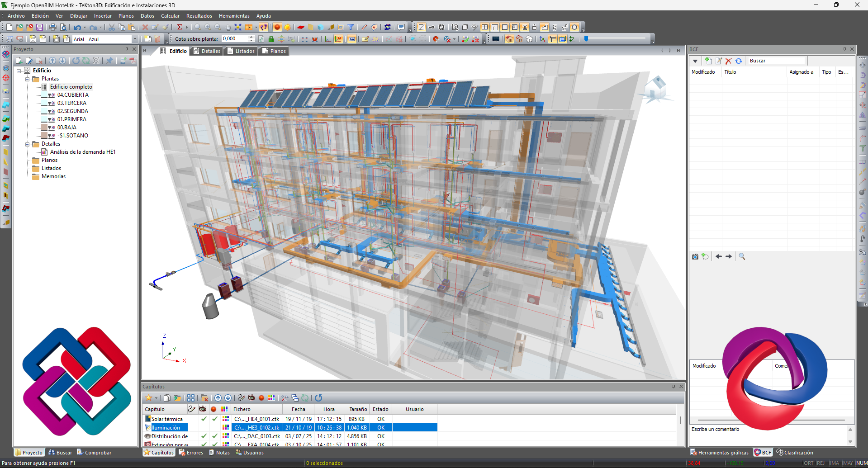
Task: Sort BCF topics by Título column header
Action: pyautogui.click(x=754, y=72)
